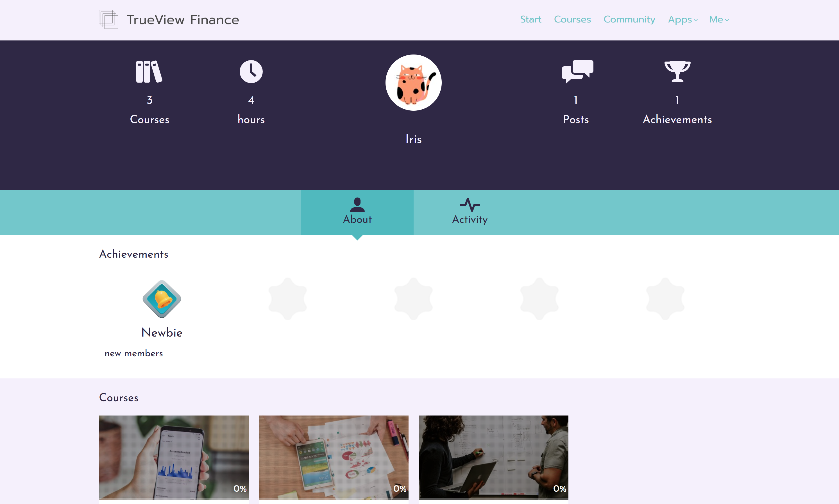Click the trophy Achievements icon
Viewport: 839px width, 504px height.
coord(677,71)
